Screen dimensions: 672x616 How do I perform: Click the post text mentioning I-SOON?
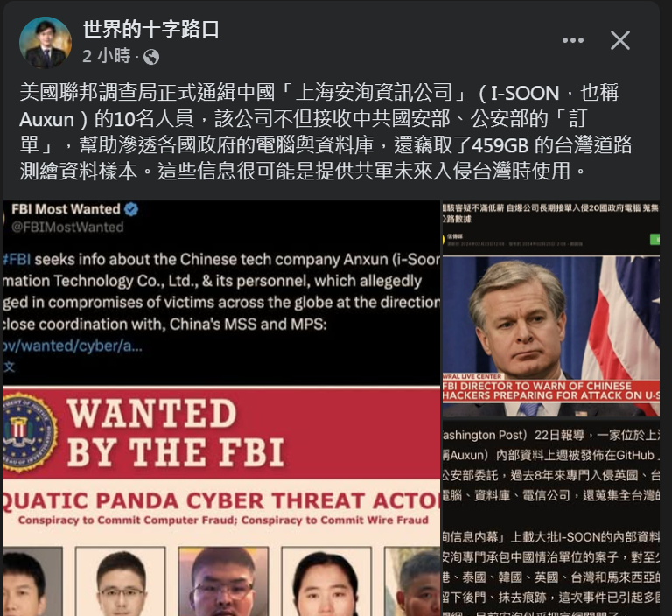[x=325, y=131]
